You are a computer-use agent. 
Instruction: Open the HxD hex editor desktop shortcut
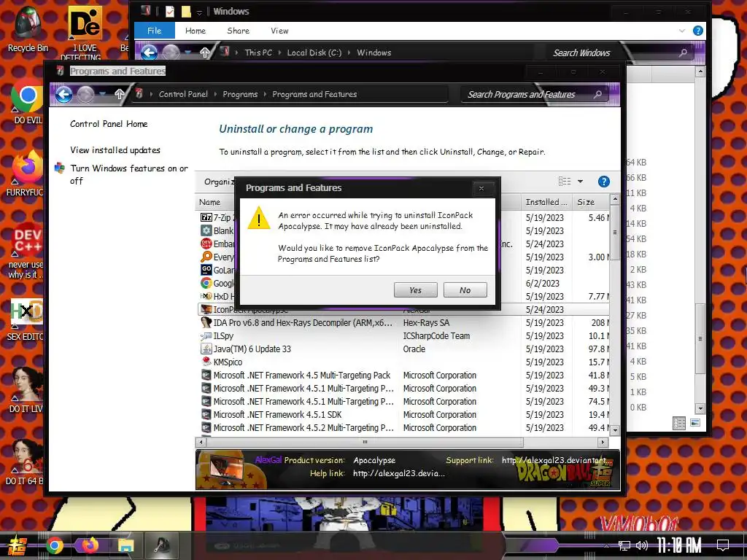point(26,320)
